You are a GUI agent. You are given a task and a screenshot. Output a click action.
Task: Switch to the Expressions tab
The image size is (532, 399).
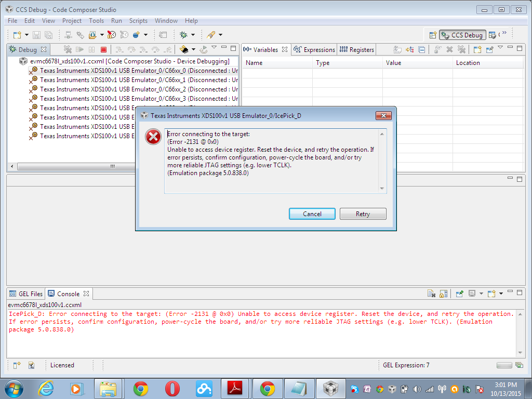pyautogui.click(x=314, y=49)
